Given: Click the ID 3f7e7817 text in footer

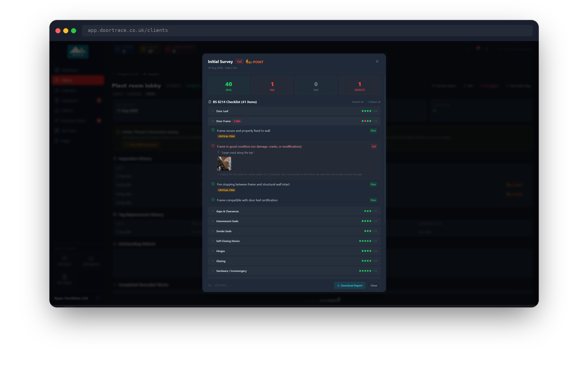Looking at the screenshot, I should 219,285.
